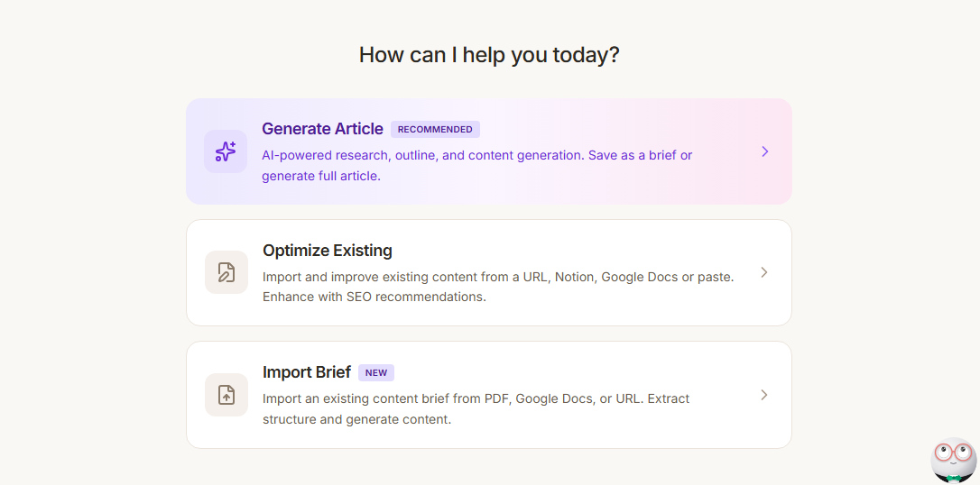This screenshot has width=980, height=485.
Task: Select the Generate Article title
Action: click(322, 129)
